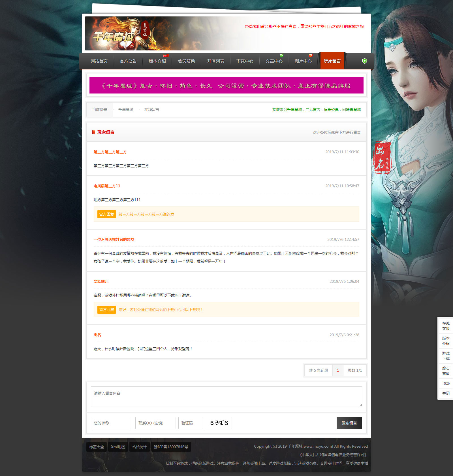Select 会员赞助 from the navigation

187,61
